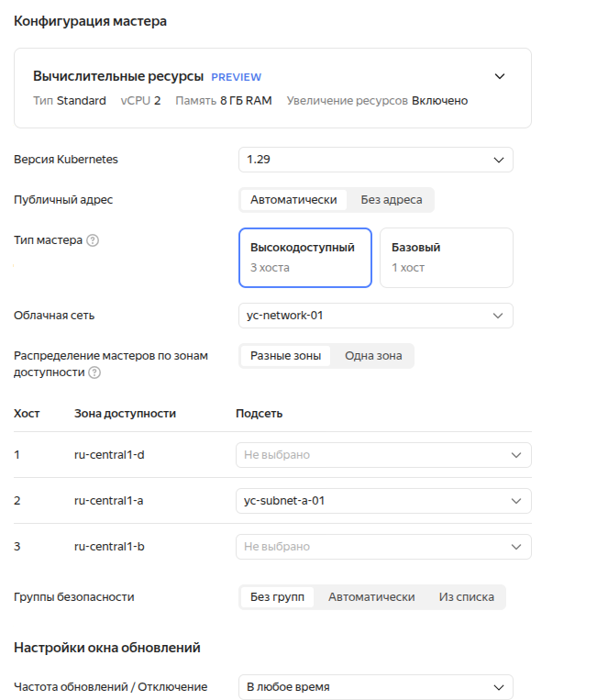The width and height of the screenshot is (597, 700).
Task: Open subnet dropdown showing yc-subnet-a-01
Action: (x=383, y=501)
